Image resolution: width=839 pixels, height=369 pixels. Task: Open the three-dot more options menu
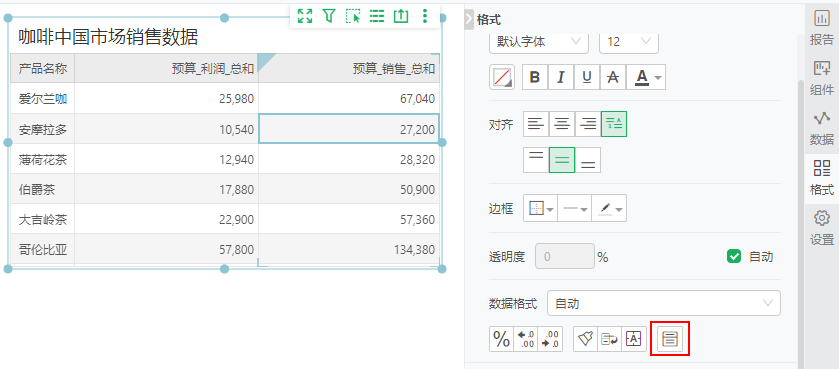pos(425,16)
